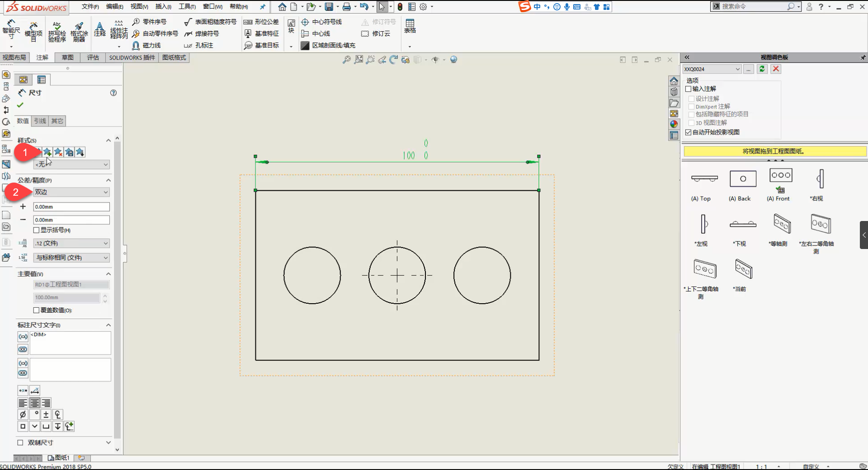Viewport: 868px width, 470px height.
Task: Insert a Datum Feature symbol
Action: 261,33
